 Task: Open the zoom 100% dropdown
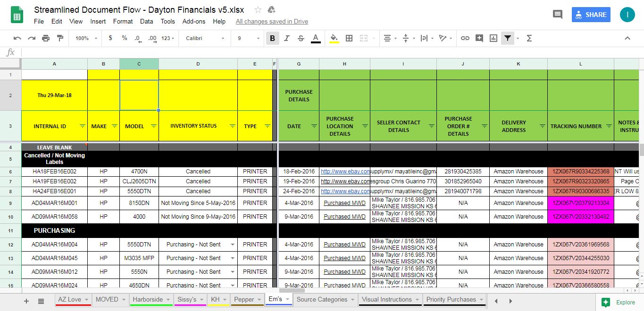(86, 38)
